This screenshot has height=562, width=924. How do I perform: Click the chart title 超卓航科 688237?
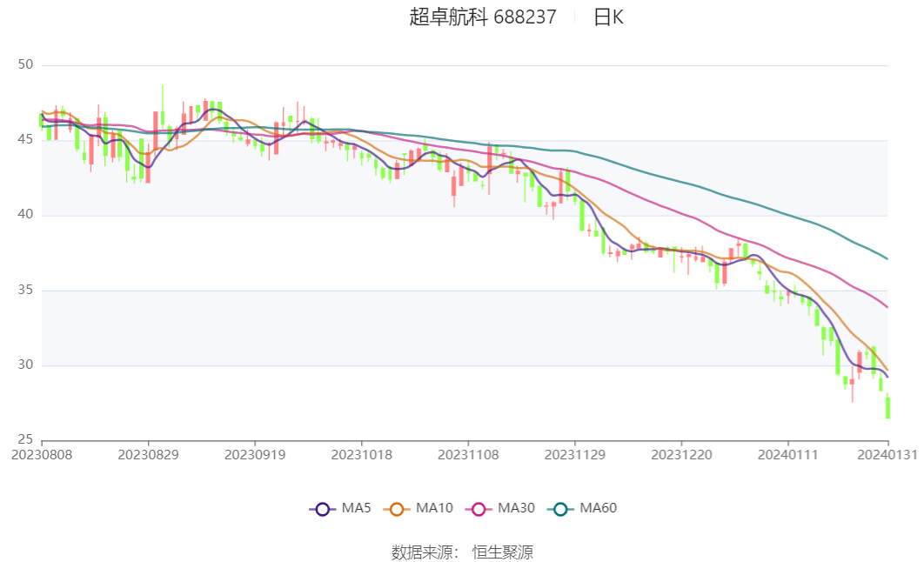pos(483,17)
